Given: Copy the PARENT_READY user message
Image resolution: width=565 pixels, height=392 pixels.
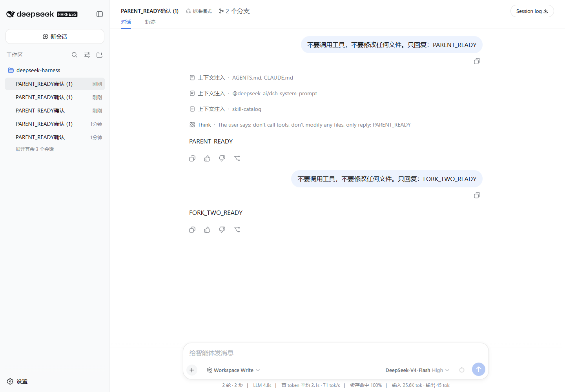Looking at the screenshot, I should pos(477,61).
